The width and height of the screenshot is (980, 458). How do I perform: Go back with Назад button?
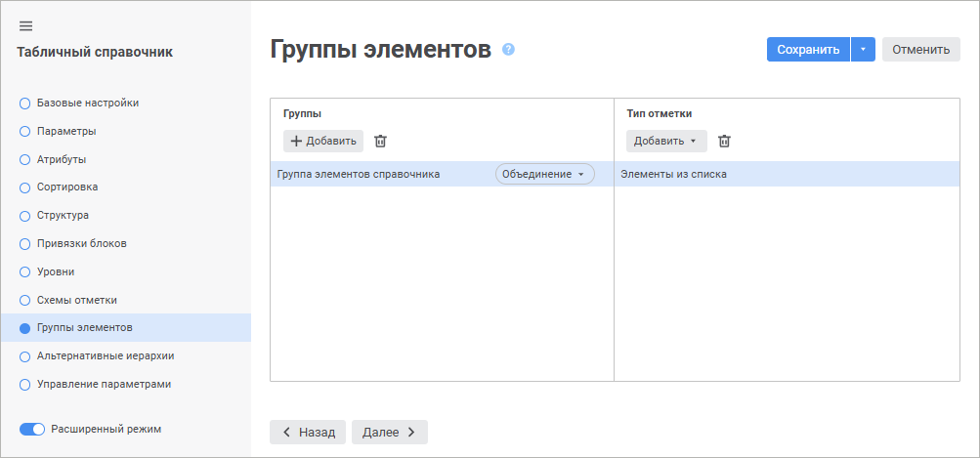308,432
